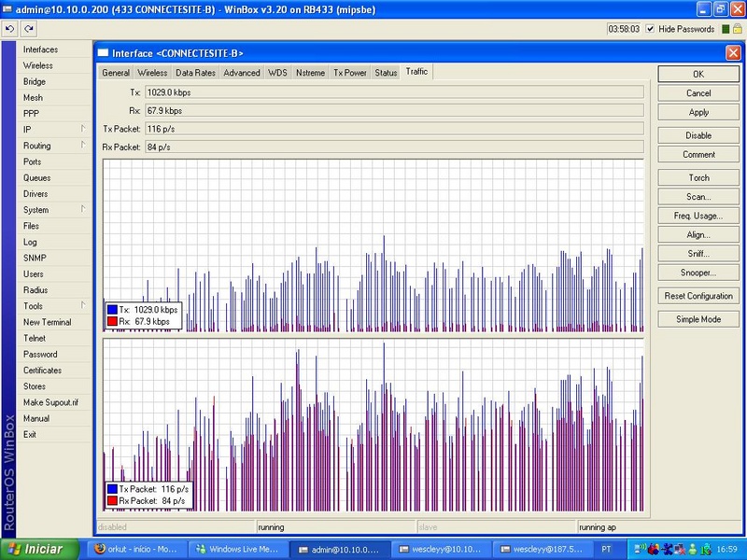
Task: Switch to the Status tab
Action: [x=386, y=73]
